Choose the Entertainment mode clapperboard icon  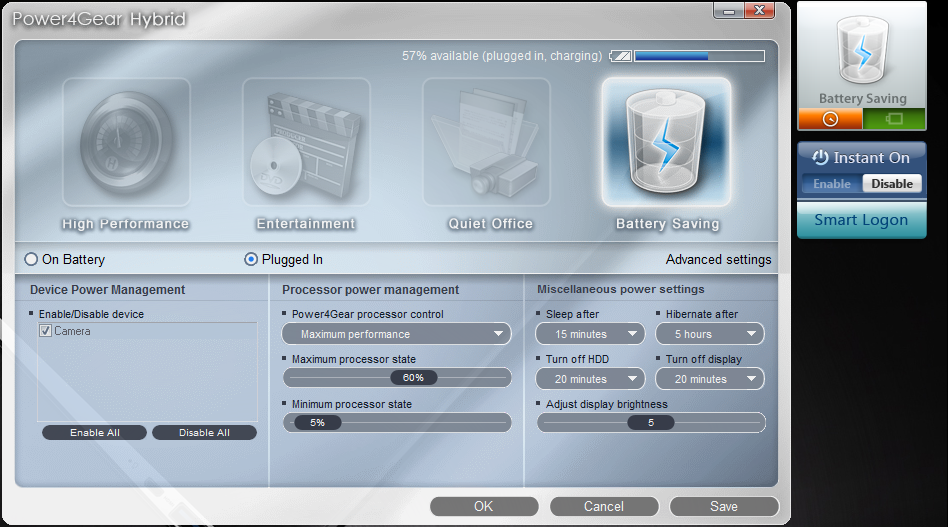(x=306, y=142)
